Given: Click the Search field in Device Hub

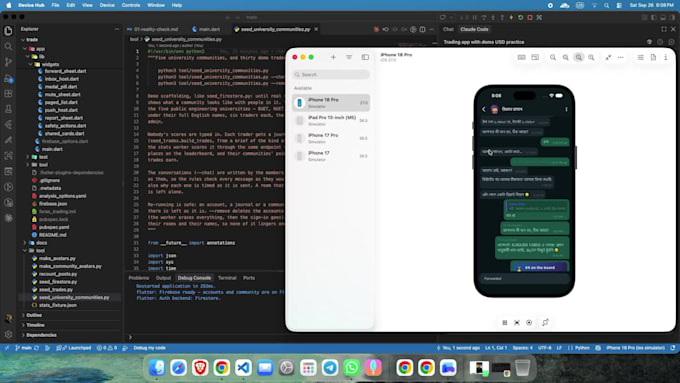Looking at the screenshot, I should [331, 75].
